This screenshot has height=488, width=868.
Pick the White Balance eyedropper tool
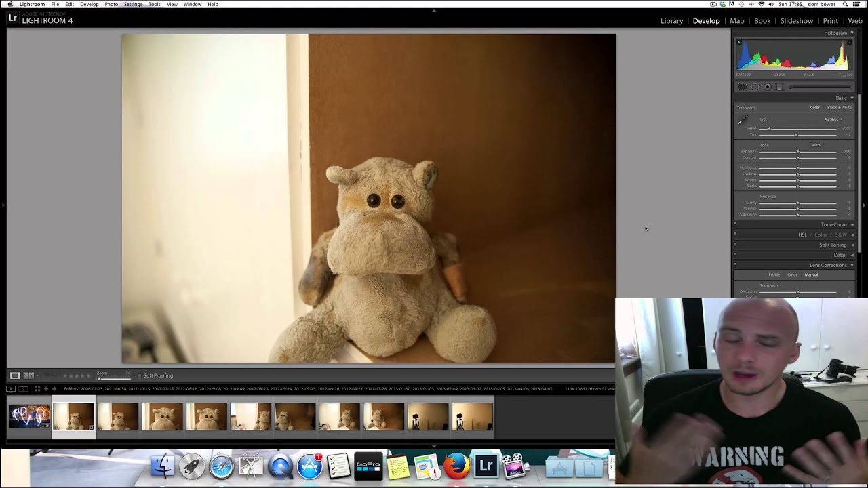[743, 120]
